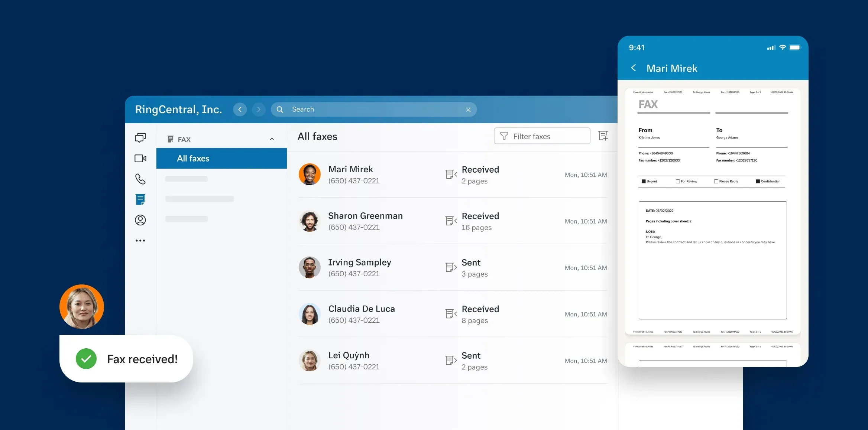The height and width of the screenshot is (430, 868).
Task: Click the forward navigation arrow
Action: tap(259, 109)
